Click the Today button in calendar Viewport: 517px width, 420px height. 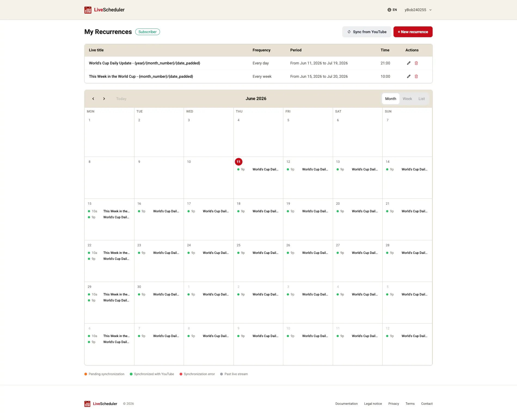(121, 99)
